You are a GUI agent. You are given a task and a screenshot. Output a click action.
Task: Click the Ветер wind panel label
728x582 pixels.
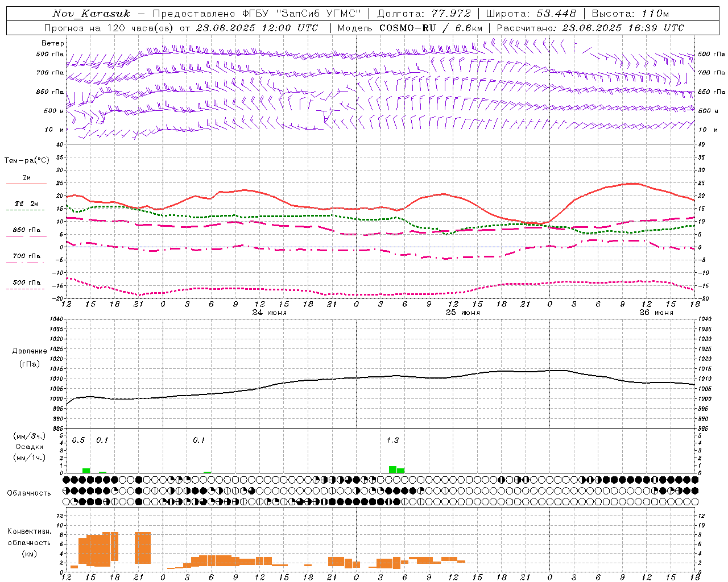(53, 43)
